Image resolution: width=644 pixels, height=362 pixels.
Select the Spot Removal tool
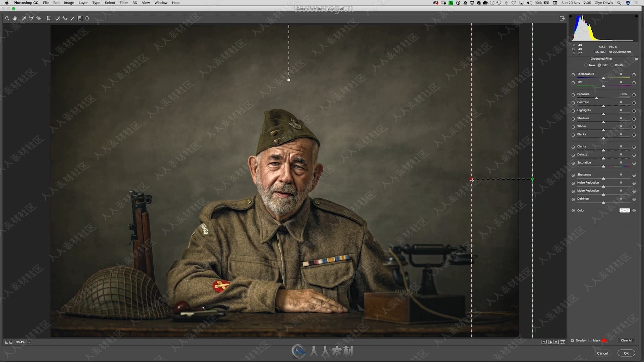point(57,18)
